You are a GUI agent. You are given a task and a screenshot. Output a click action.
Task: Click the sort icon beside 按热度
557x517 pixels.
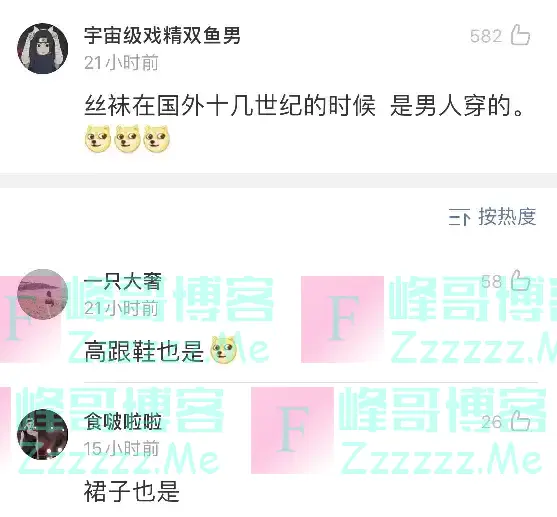(x=459, y=217)
